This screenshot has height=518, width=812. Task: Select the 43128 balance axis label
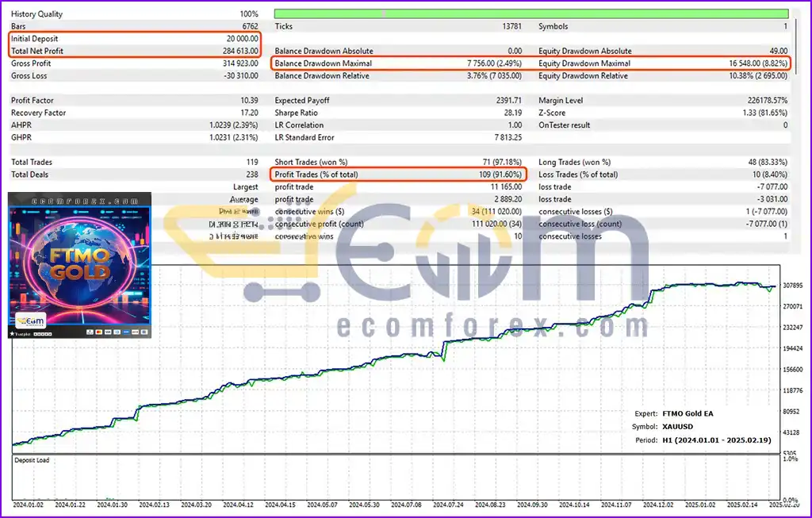pyautogui.click(x=793, y=432)
